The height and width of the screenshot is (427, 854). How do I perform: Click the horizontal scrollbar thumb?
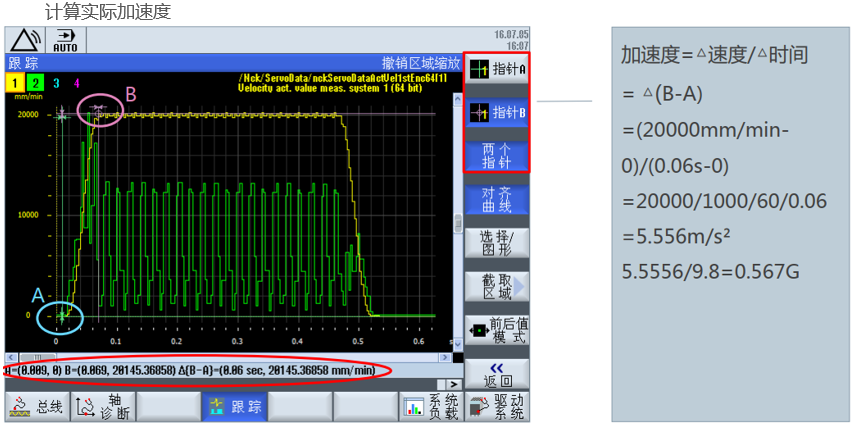[x=37, y=357]
